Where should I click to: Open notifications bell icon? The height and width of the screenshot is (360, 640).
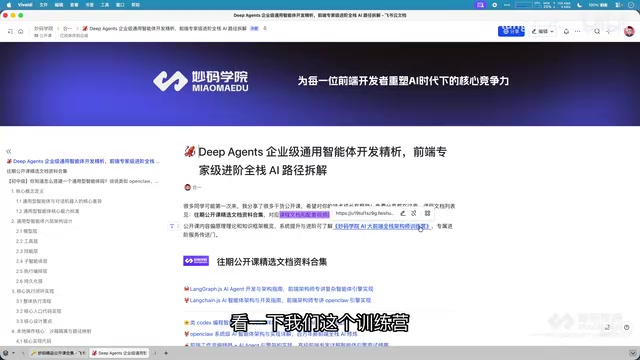click(x=566, y=31)
